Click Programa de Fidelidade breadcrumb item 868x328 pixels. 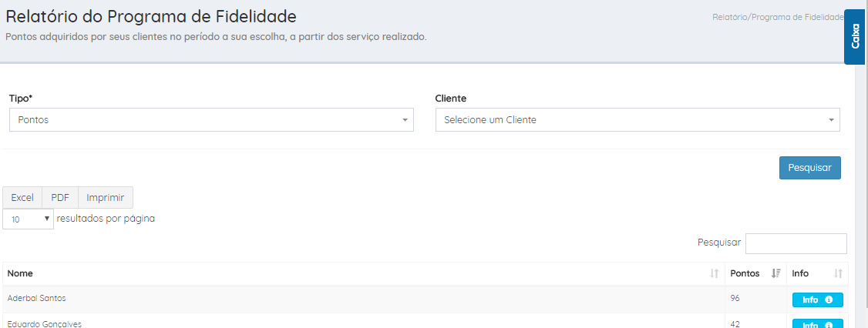pyautogui.click(x=799, y=16)
